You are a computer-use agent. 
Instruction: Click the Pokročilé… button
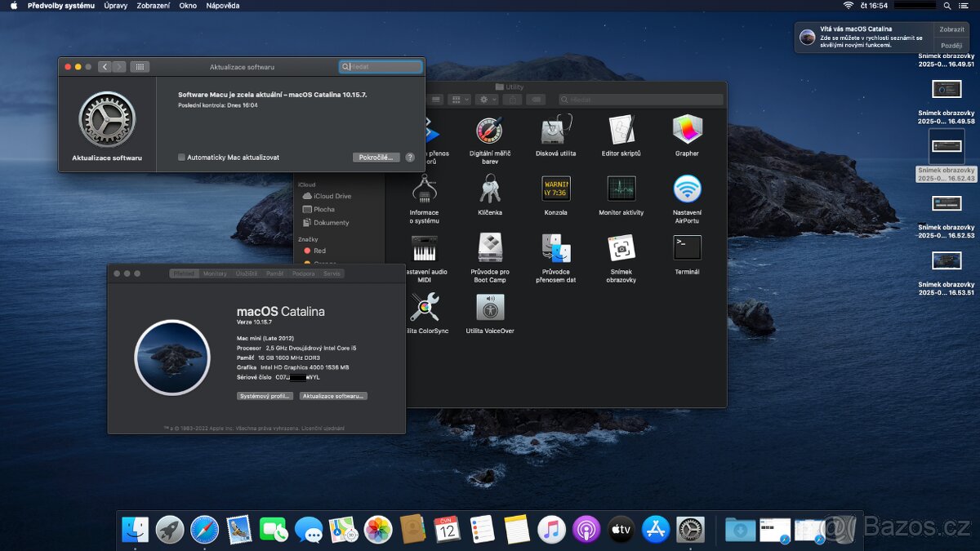pyautogui.click(x=376, y=158)
